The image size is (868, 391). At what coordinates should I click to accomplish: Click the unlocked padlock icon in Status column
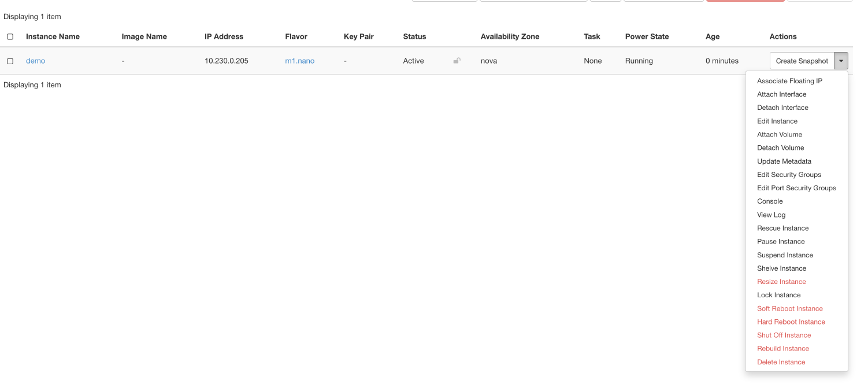point(457,61)
